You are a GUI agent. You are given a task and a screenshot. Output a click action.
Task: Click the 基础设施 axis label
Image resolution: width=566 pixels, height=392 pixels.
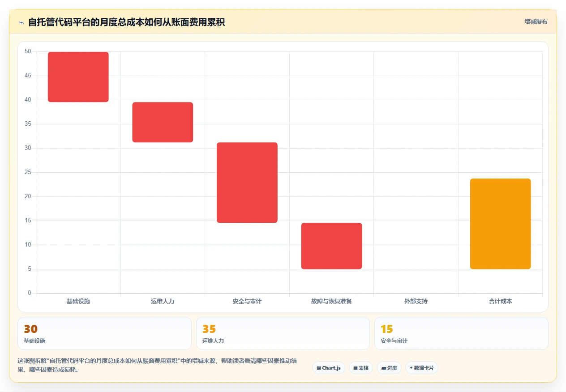coord(78,301)
